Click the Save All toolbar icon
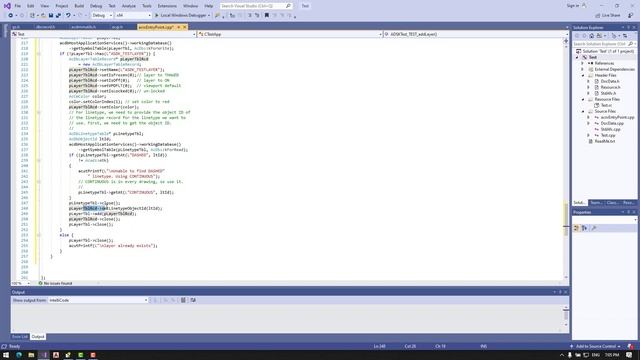640x360 pixels. pyautogui.click(x=58, y=16)
